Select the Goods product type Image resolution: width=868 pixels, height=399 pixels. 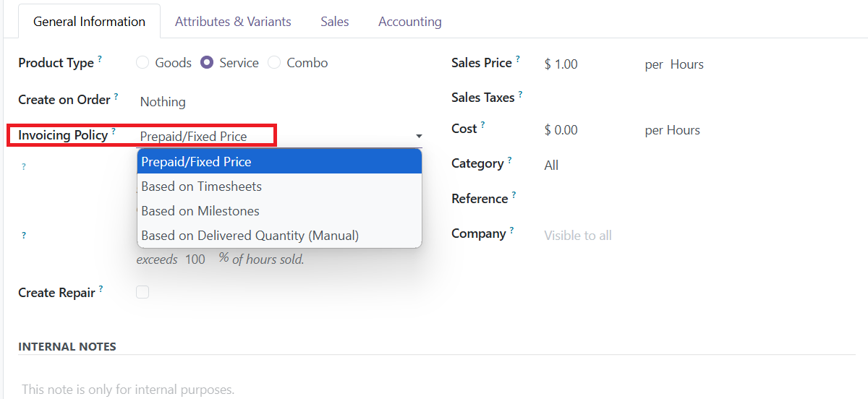click(x=142, y=63)
